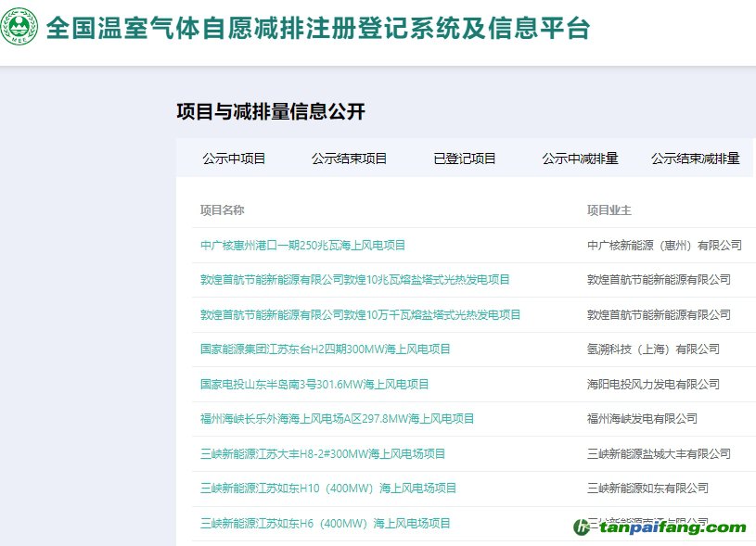Click the tanpaifang.com watermark logo

[660, 527]
